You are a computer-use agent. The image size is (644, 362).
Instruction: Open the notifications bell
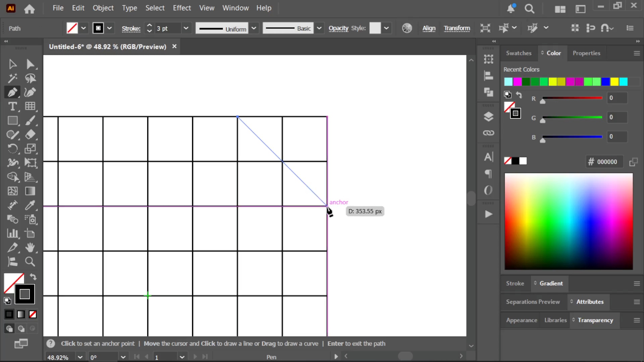click(511, 8)
